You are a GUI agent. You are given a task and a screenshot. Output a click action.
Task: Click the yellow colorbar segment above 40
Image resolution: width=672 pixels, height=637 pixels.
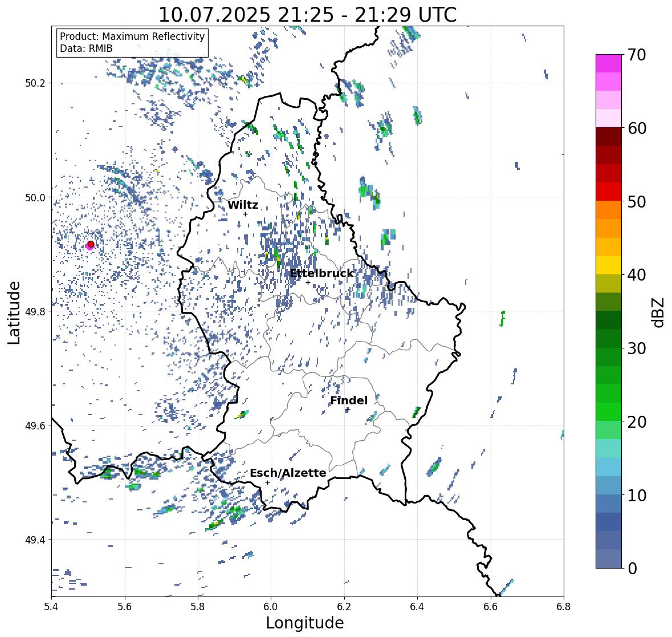(x=609, y=265)
